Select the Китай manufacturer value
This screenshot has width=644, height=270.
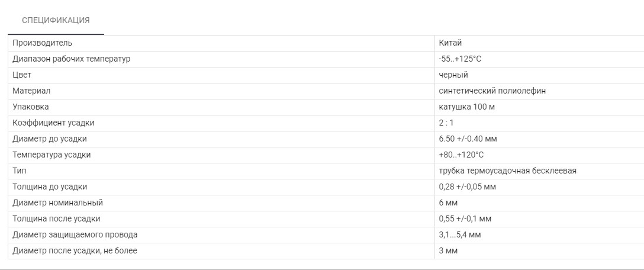pyautogui.click(x=450, y=43)
